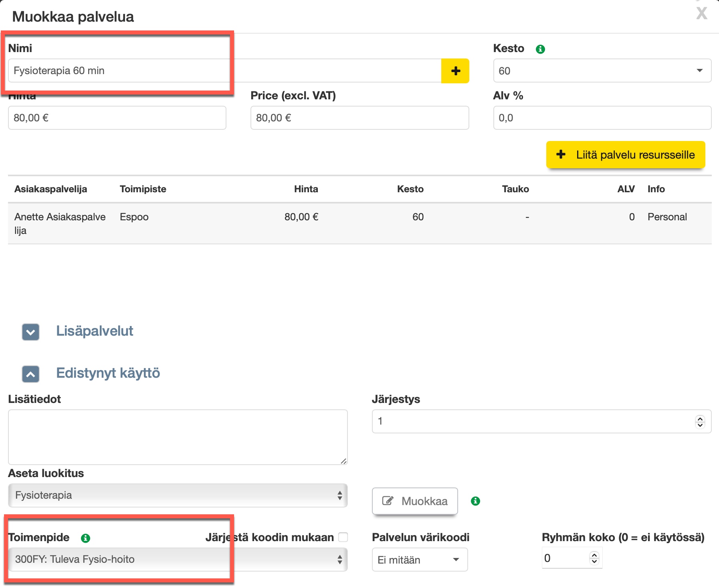Click the Nimi field with Fysioterapia 60 min
This screenshot has height=588, width=719.
click(x=224, y=71)
